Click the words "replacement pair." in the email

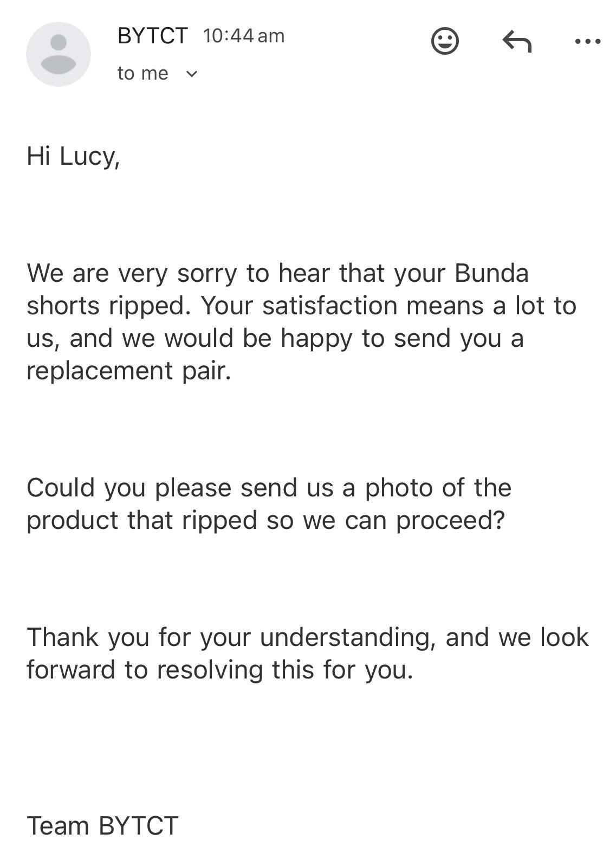pyautogui.click(x=129, y=371)
